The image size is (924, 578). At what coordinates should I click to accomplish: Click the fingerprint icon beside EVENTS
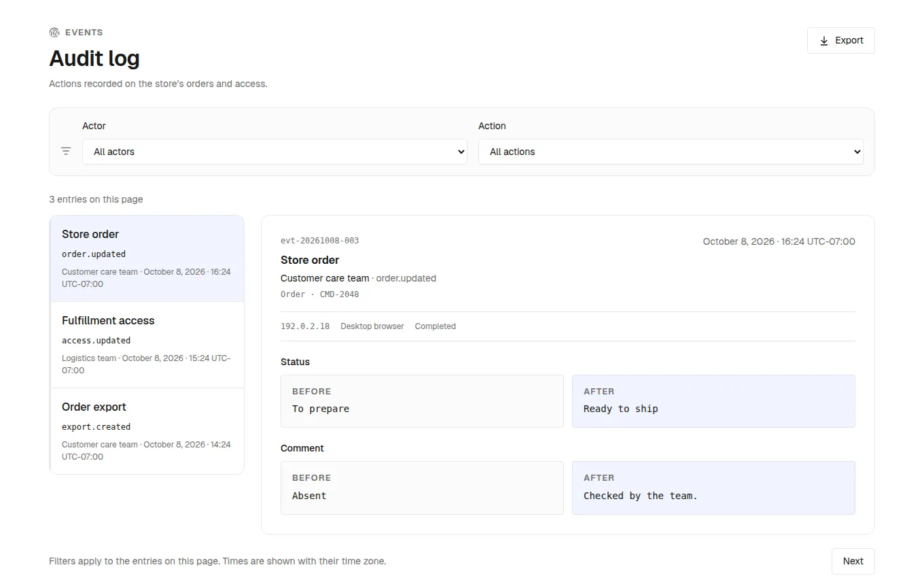click(x=54, y=33)
